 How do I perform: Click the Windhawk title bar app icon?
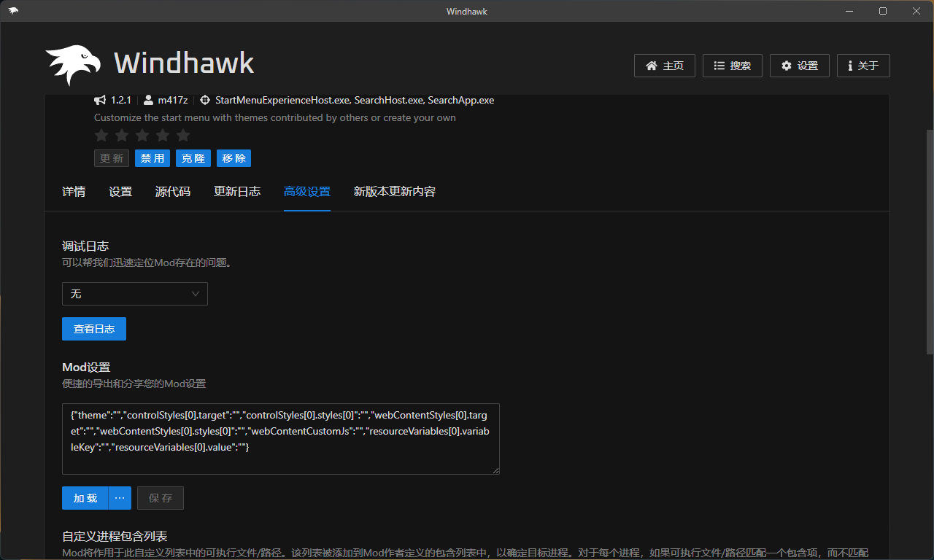point(13,10)
